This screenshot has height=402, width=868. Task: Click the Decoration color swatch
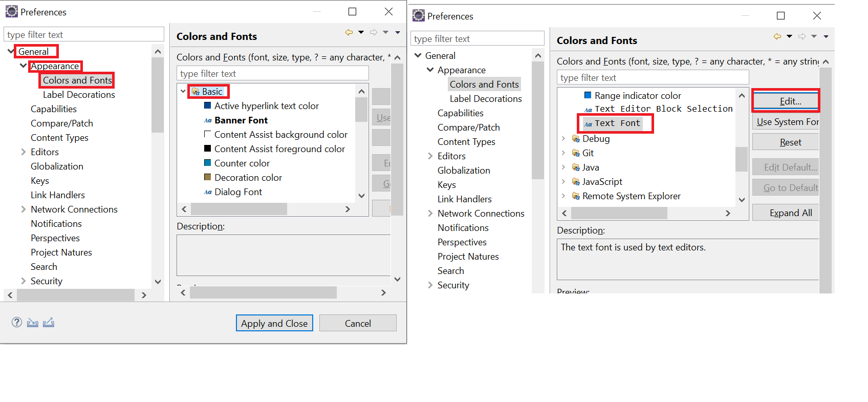(x=208, y=177)
